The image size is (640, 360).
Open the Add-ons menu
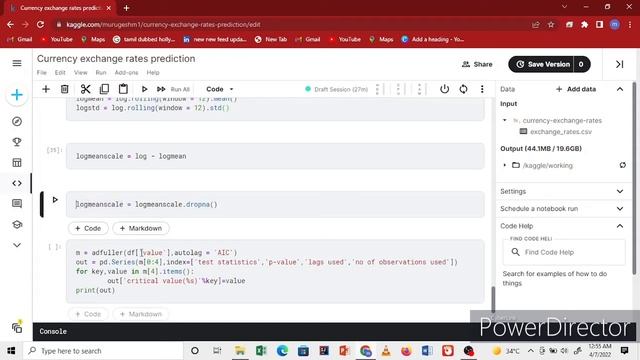coord(127,72)
